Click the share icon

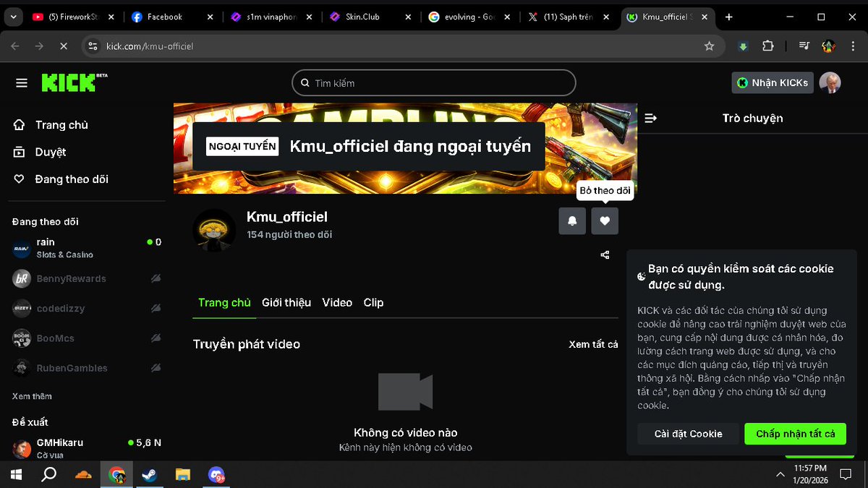click(x=605, y=254)
